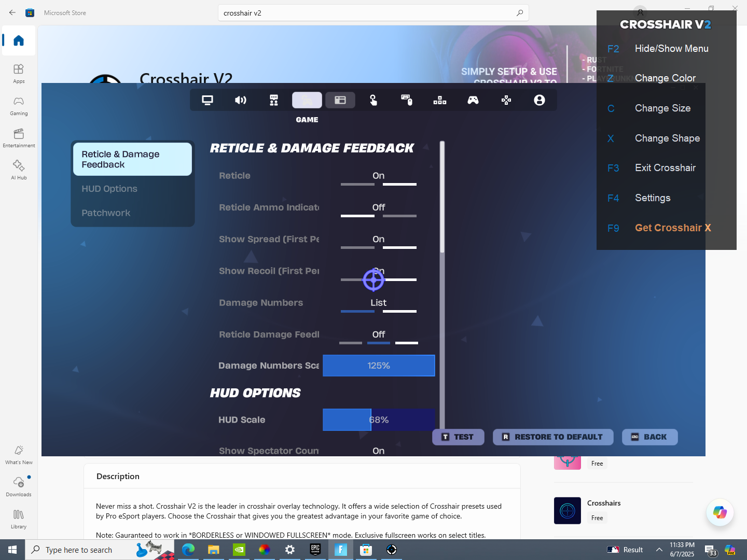
Task: Open the Audio settings speaker tab
Action: click(x=241, y=100)
